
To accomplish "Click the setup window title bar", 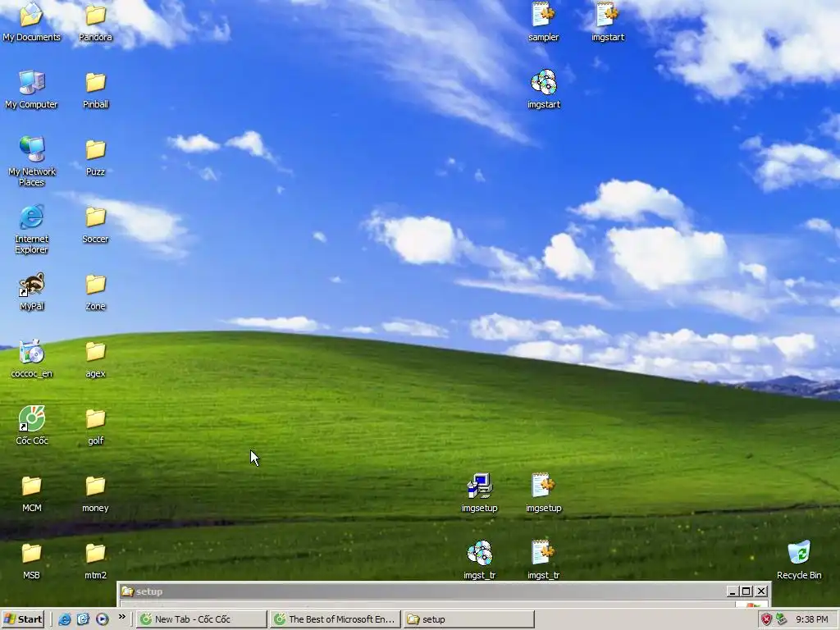I will pyautogui.click(x=444, y=591).
